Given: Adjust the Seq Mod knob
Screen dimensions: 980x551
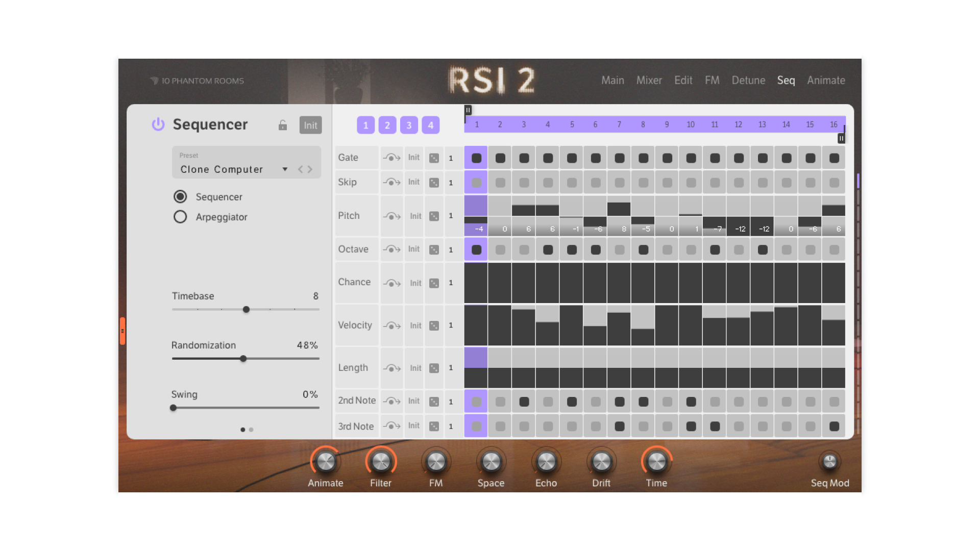Looking at the screenshot, I should 830,461.
